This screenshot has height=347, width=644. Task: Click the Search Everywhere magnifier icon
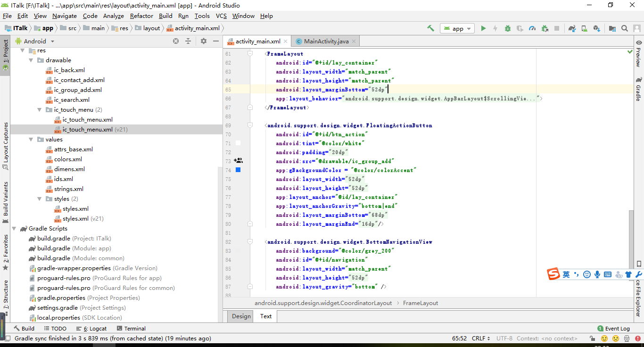(625, 28)
